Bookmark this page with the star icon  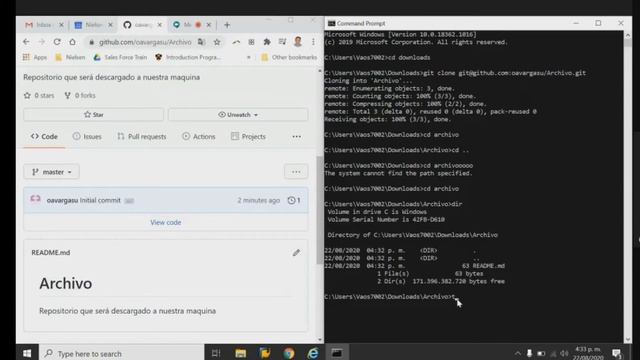pos(217,42)
